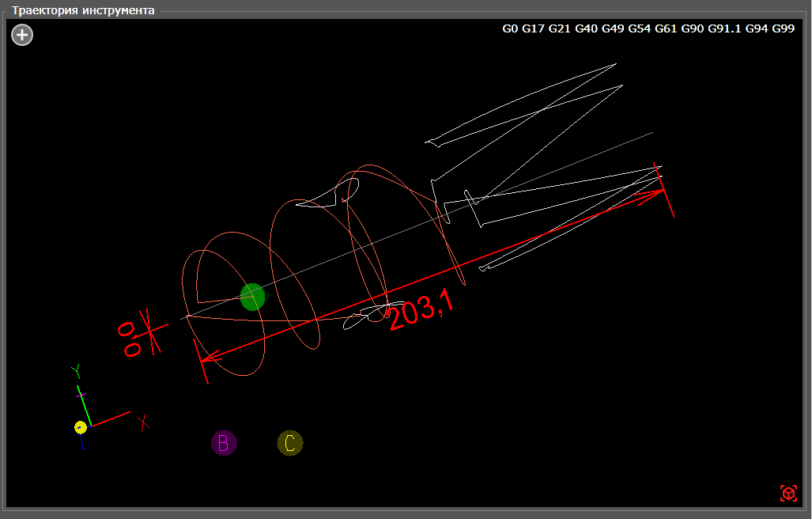Click the G91.1 status code

click(724, 28)
